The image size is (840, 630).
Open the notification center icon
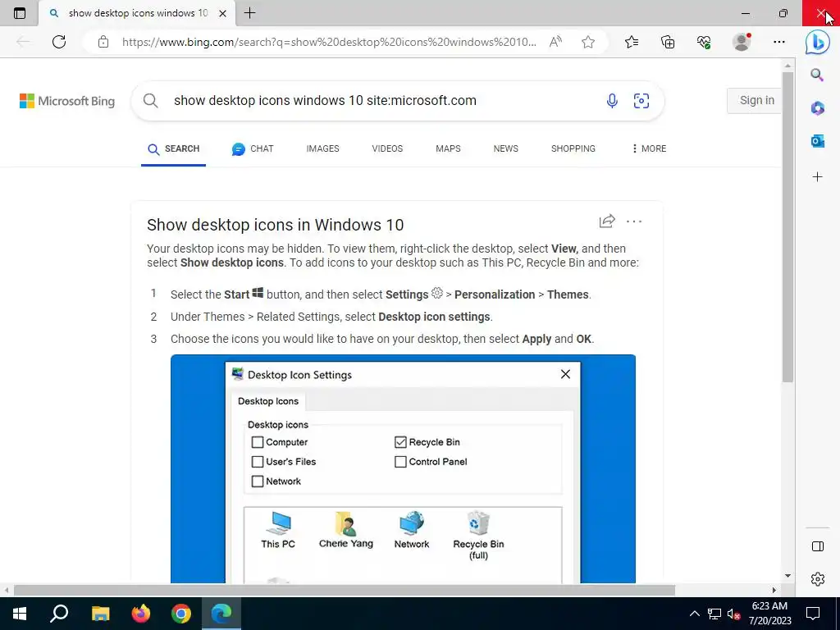[x=813, y=614]
